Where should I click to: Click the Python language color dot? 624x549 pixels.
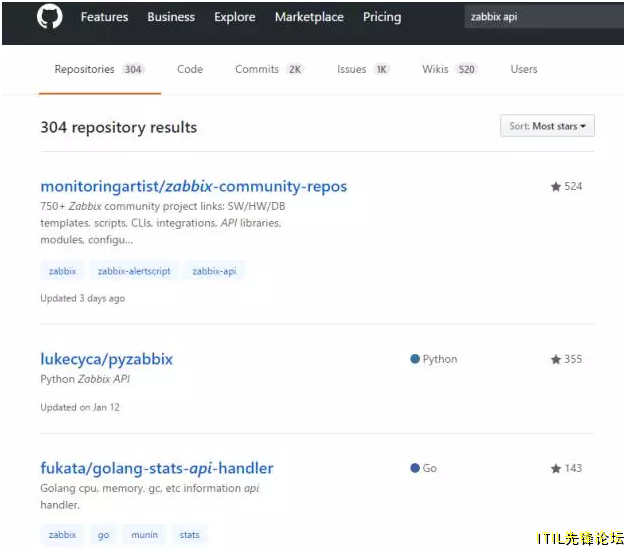pos(415,359)
